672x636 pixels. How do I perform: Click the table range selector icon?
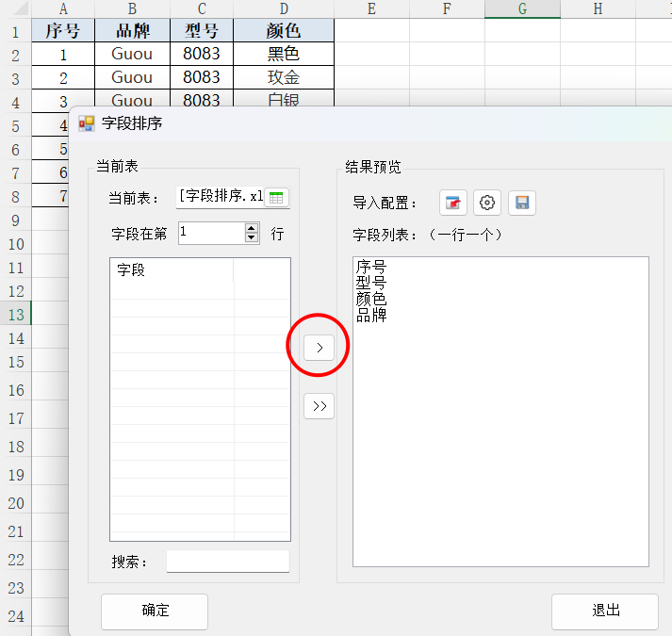[276, 198]
